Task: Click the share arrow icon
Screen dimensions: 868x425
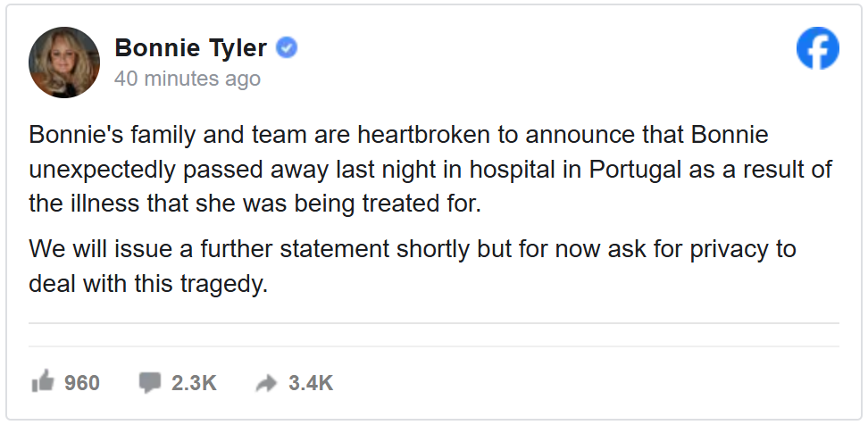Action: click(266, 383)
